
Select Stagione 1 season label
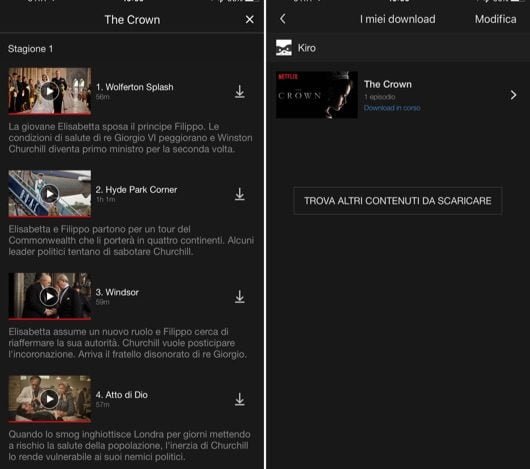pos(30,49)
